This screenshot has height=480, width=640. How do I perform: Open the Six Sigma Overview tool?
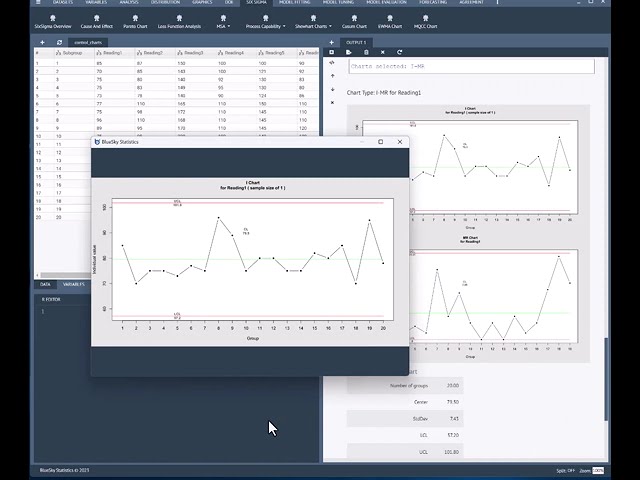tap(53, 22)
